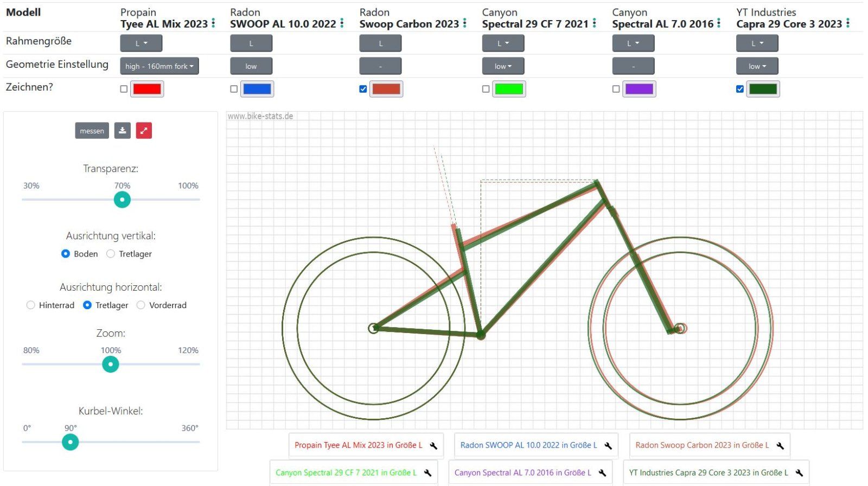
Task: Click the 'Canyon Spectral 29 CF 7 2021 in Größe L' label
Action: point(346,473)
